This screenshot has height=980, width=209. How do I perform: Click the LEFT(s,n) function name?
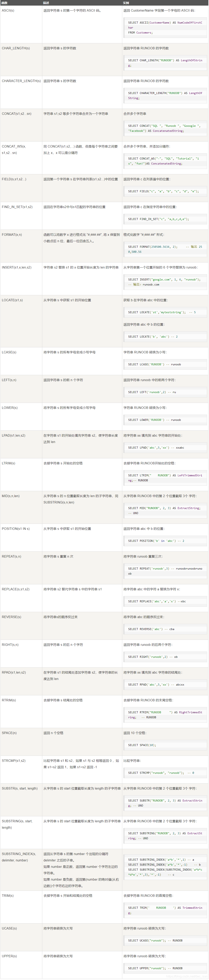coord(9,380)
